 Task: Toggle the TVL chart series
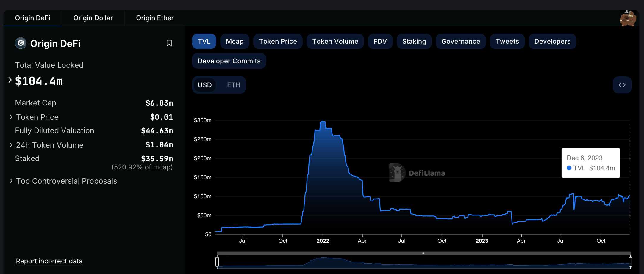point(204,41)
